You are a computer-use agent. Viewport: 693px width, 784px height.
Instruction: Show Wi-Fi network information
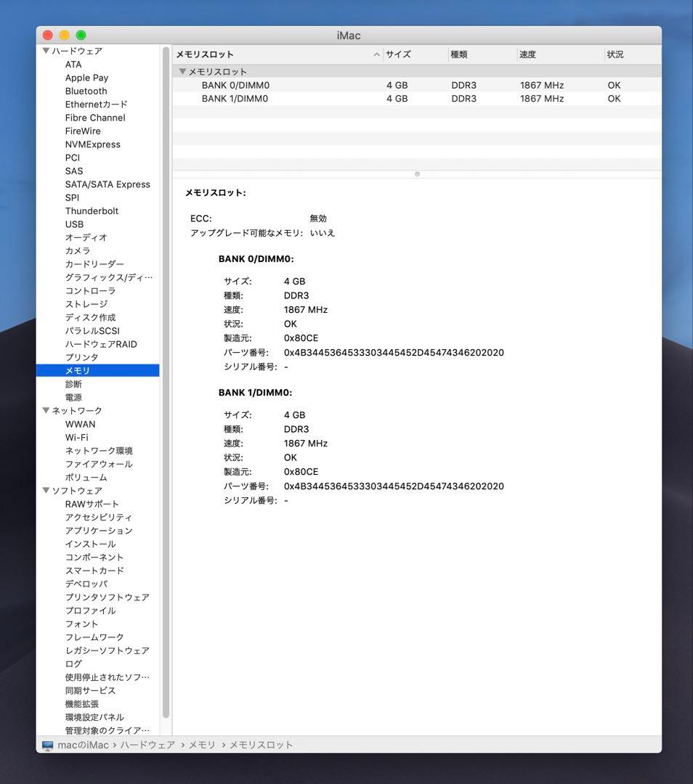[x=76, y=437]
